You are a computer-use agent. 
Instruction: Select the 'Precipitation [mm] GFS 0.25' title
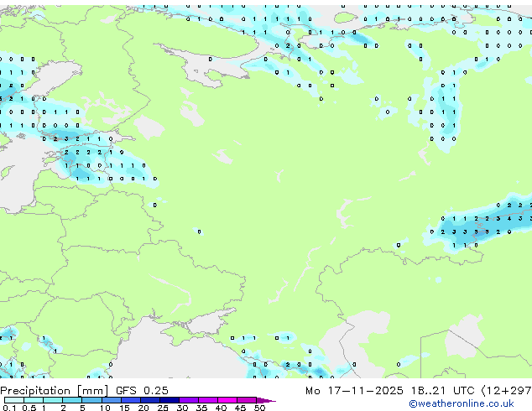click(x=84, y=391)
